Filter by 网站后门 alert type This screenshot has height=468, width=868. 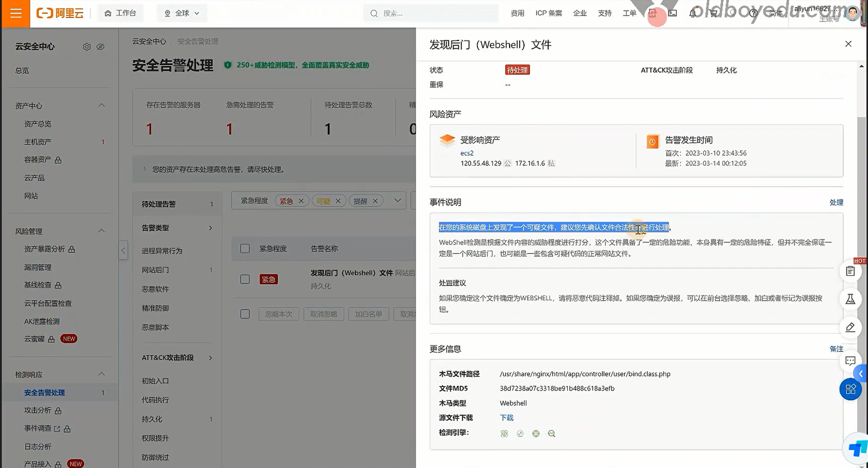click(155, 270)
